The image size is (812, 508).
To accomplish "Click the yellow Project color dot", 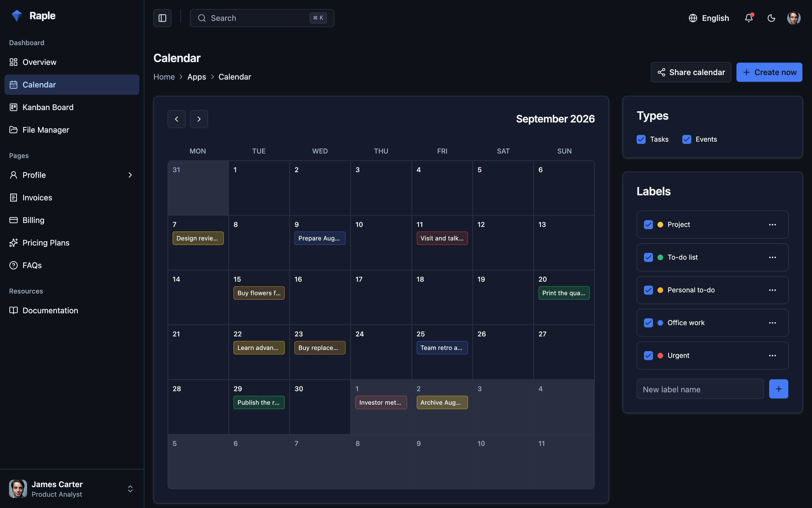I will [660, 225].
